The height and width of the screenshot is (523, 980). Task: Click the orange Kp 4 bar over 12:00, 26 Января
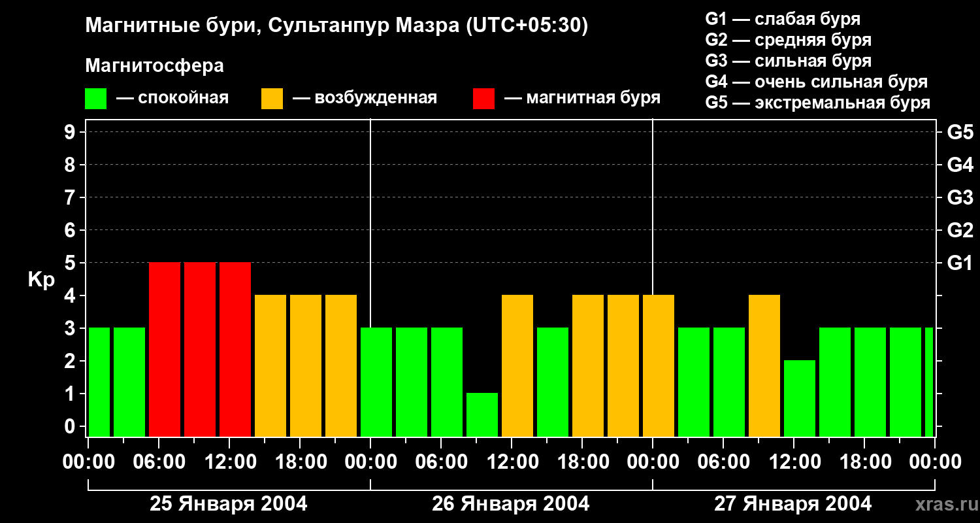517,365
